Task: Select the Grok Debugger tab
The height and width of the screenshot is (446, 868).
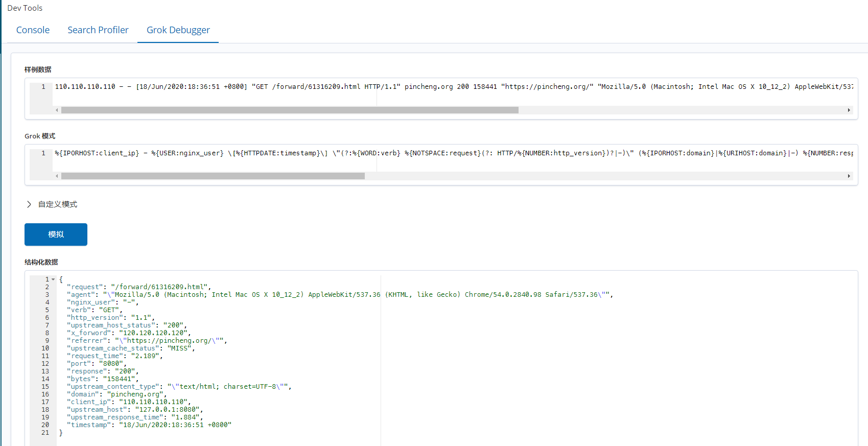Action: (x=178, y=30)
